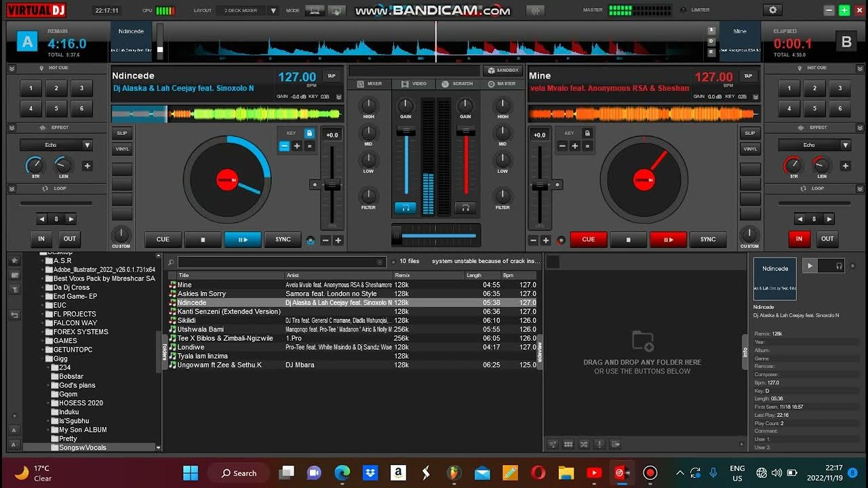
Task: Click deck B loop IN button
Action: click(x=800, y=239)
